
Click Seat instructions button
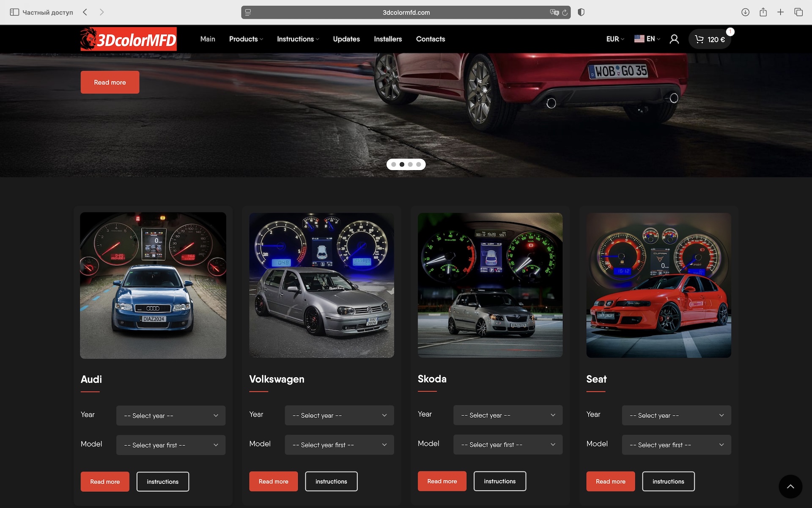[668, 481]
